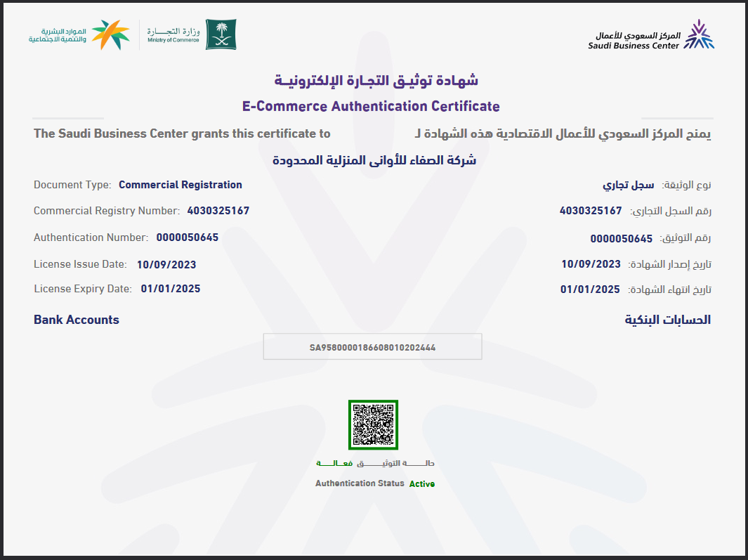748x560 pixels.
Task: Select the QR code image
Action: point(373,424)
